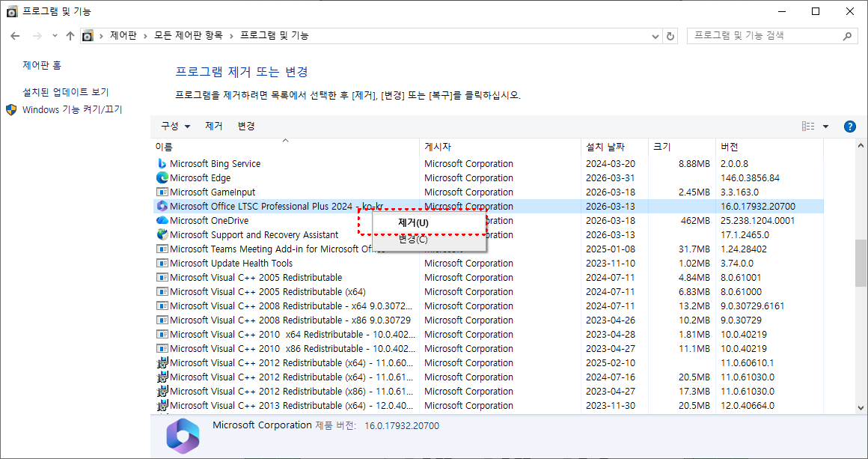868x459 pixels.
Task: Click the Microsoft Edge program icon
Action: (x=162, y=177)
